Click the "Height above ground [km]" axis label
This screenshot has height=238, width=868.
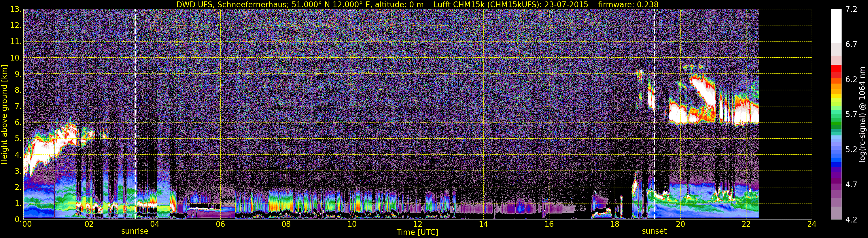[x=4, y=114]
